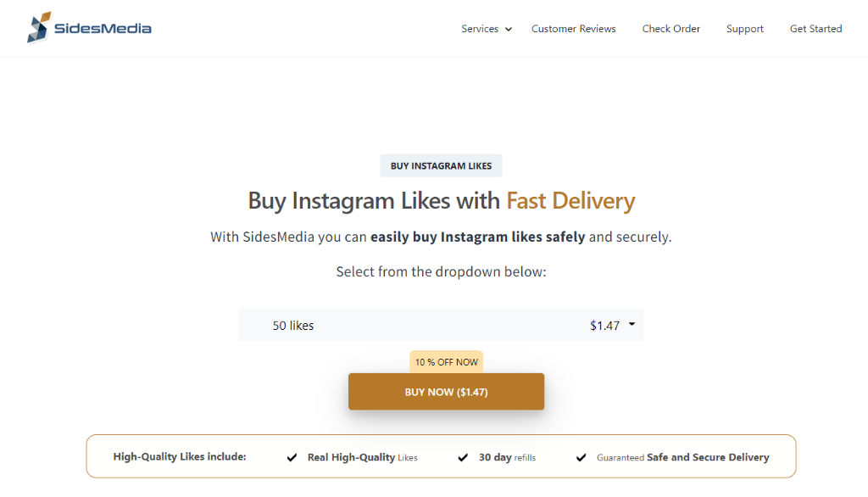Image resolution: width=868 pixels, height=497 pixels.
Task: Click the SidesMedia logo icon
Action: [x=38, y=28]
